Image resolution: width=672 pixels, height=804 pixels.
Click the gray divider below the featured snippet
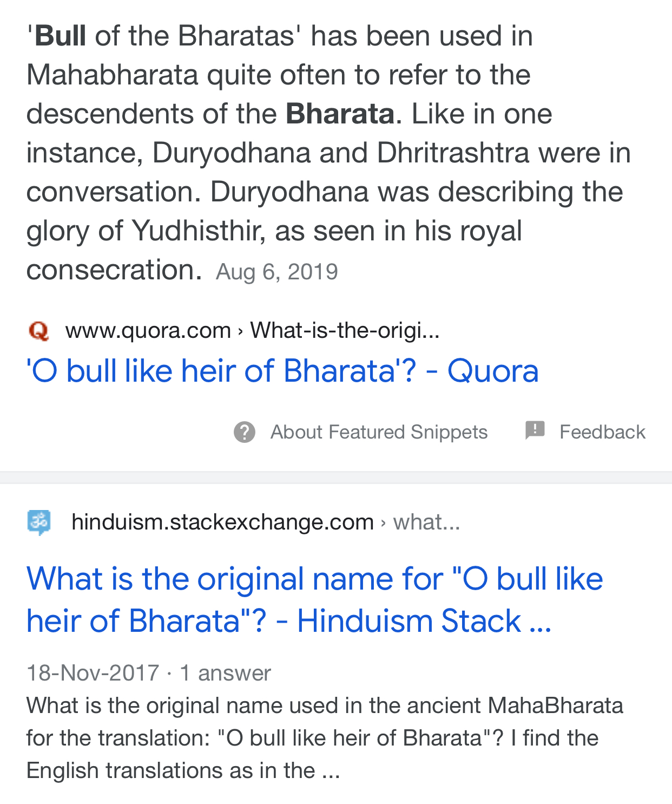coord(336,478)
